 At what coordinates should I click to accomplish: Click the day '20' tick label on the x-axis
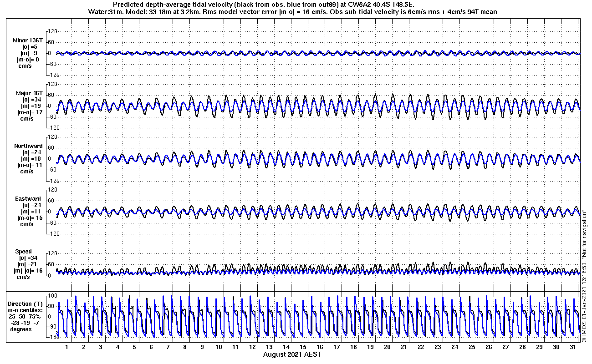pyautogui.click(x=387, y=347)
